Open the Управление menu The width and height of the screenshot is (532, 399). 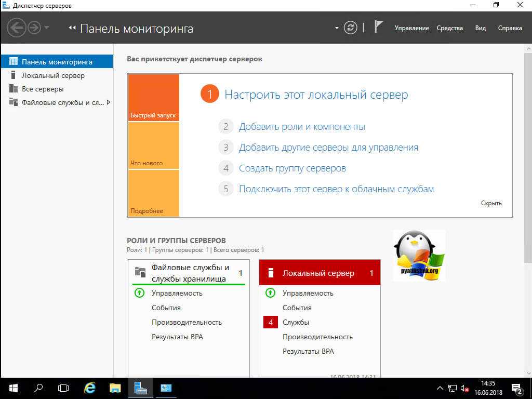[x=411, y=28]
